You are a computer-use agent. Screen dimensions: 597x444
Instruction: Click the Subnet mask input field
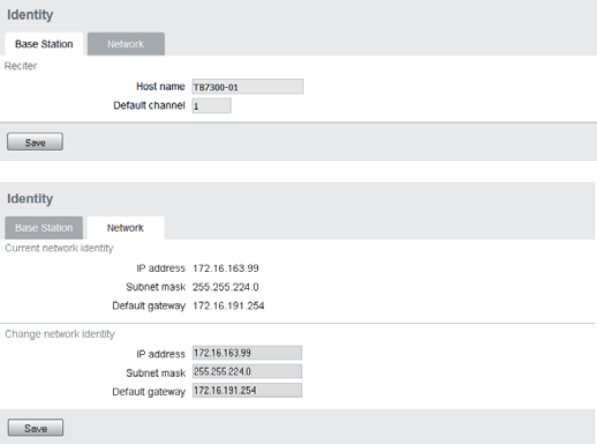tap(247, 371)
